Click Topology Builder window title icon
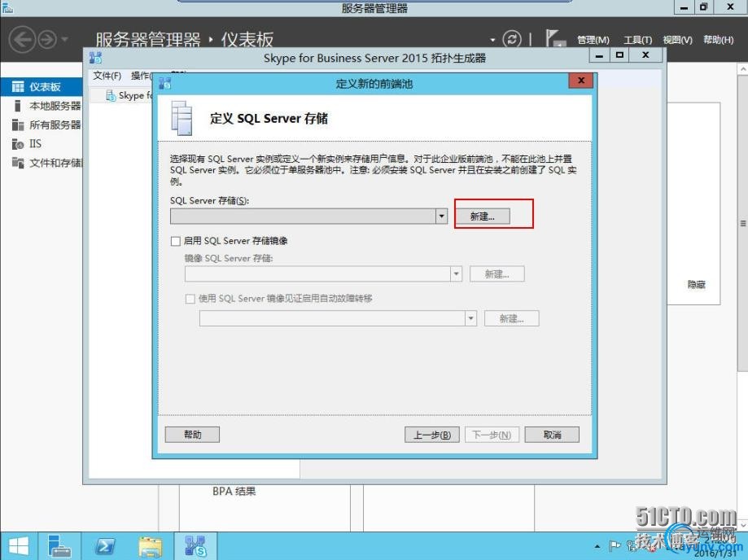Image resolution: width=748 pixels, height=560 pixels. tap(95, 58)
